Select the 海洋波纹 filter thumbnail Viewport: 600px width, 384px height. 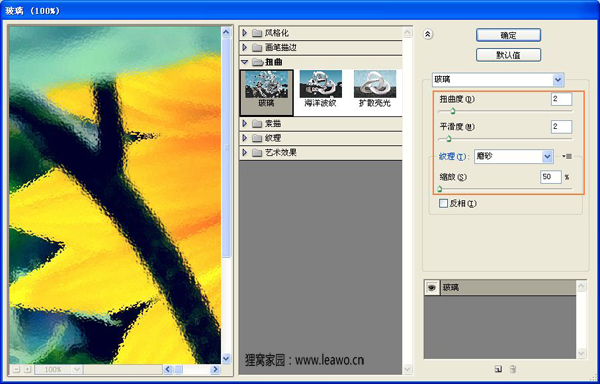click(320, 89)
